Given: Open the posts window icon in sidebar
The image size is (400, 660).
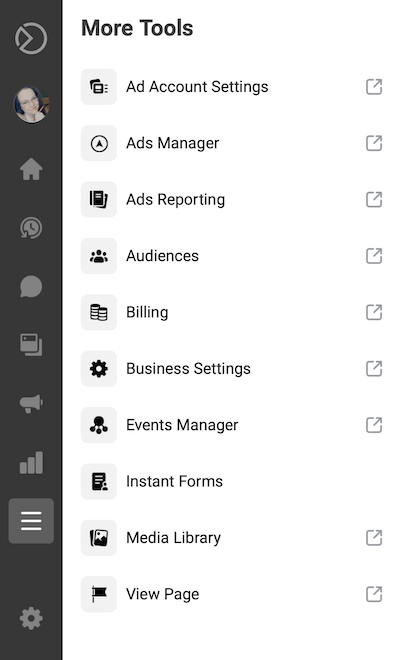Looking at the screenshot, I should (31, 345).
